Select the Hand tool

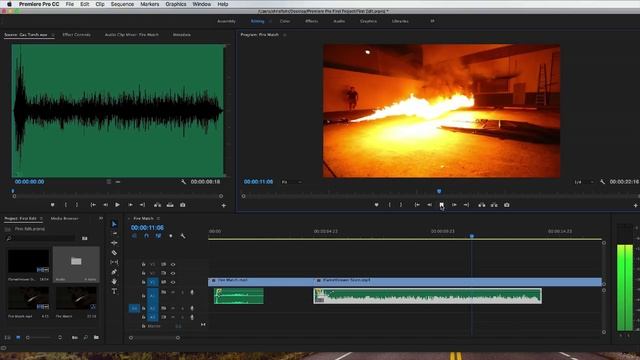pos(114,282)
